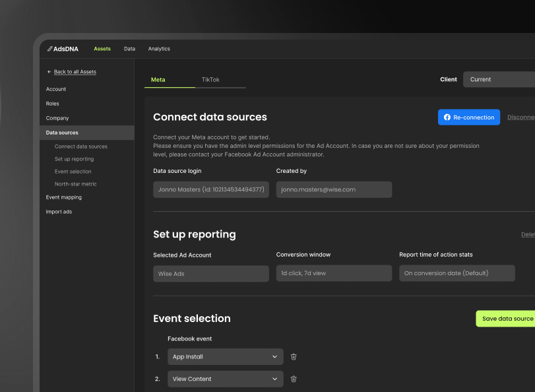Click the Created by email field
535x392 pixels.
pyautogui.click(x=334, y=189)
